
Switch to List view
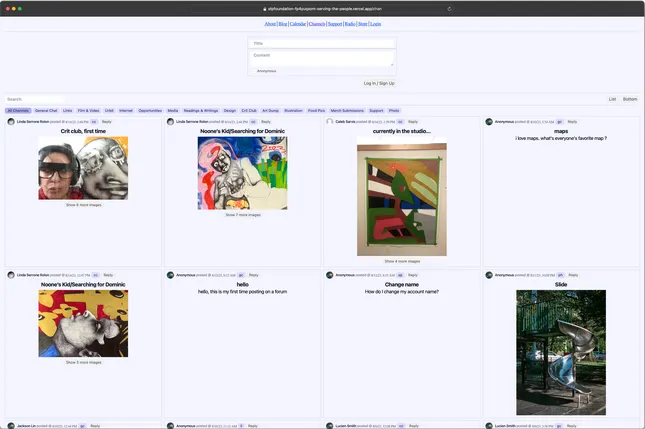(x=612, y=99)
